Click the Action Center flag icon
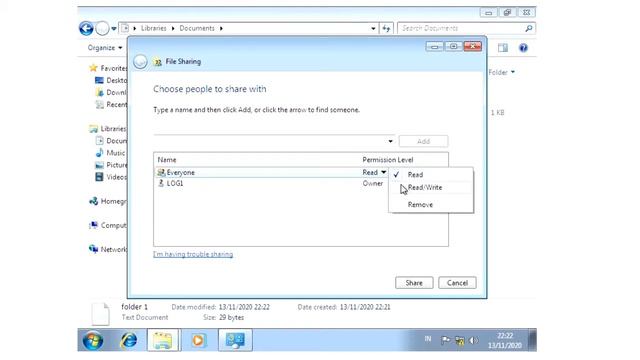This screenshot has height=360, width=640. (445, 340)
